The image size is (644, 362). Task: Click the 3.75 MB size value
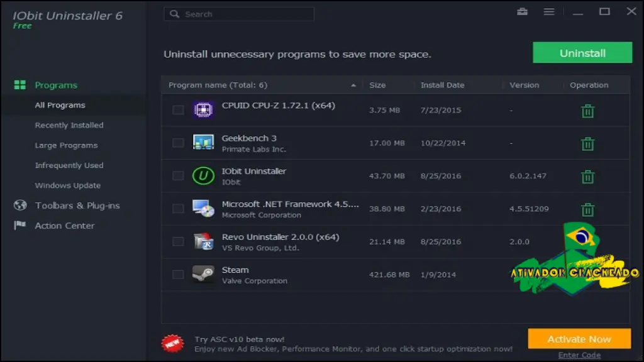click(x=384, y=110)
